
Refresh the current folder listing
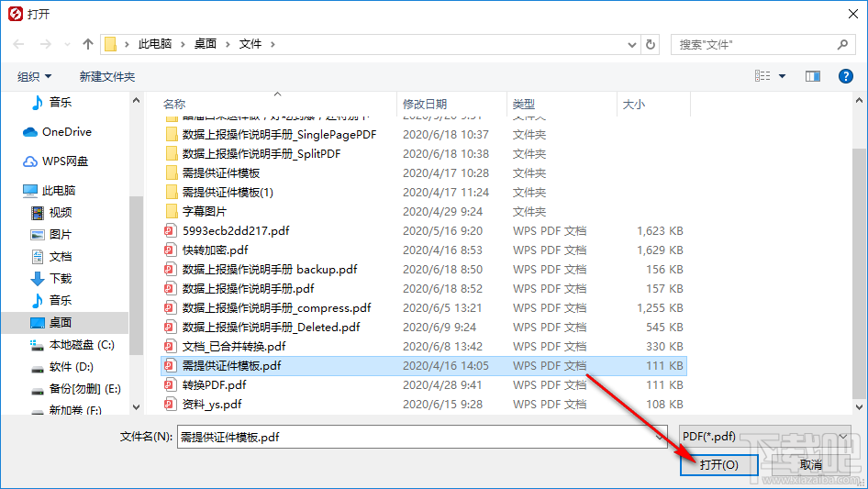click(651, 44)
